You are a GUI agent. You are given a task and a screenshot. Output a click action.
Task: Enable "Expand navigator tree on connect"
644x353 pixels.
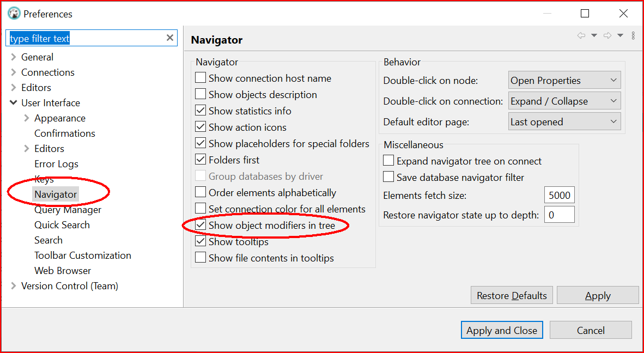[388, 161]
